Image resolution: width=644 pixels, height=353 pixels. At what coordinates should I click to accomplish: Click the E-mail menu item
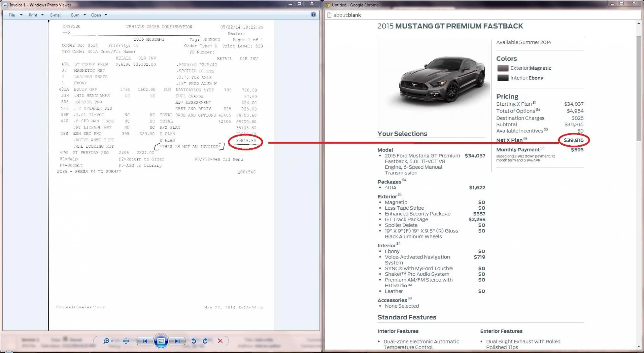pyautogui.click(x=56, y=15)
